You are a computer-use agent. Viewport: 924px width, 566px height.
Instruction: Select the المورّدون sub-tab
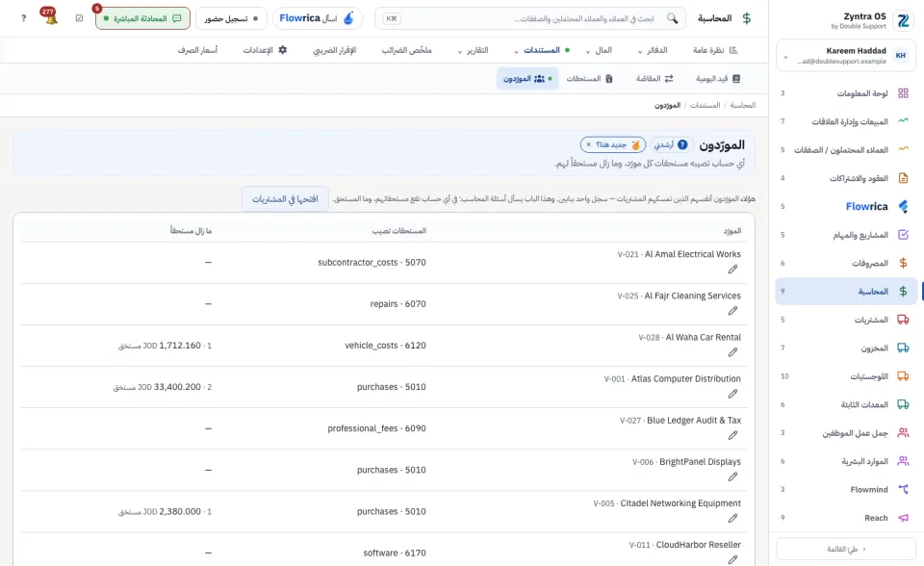click(527, 78)
